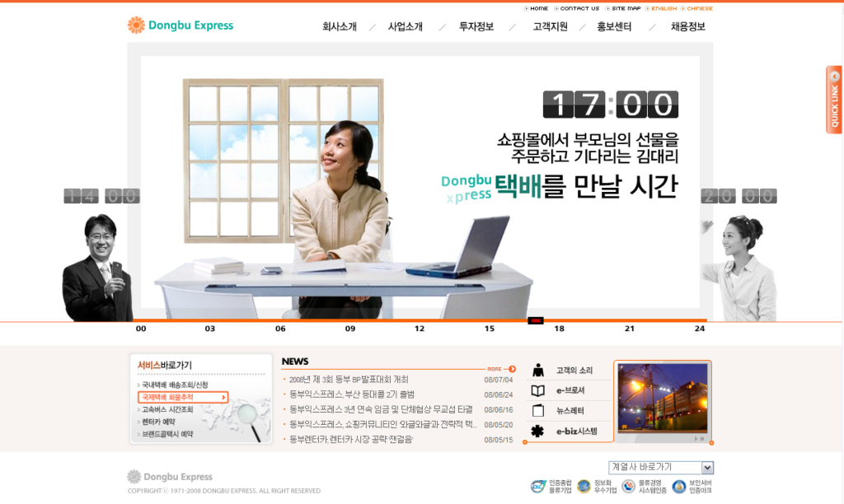The height and width of the screenshot is (504, 844).
Task: Click the laptop in the banner image
Action: point(457,247)
